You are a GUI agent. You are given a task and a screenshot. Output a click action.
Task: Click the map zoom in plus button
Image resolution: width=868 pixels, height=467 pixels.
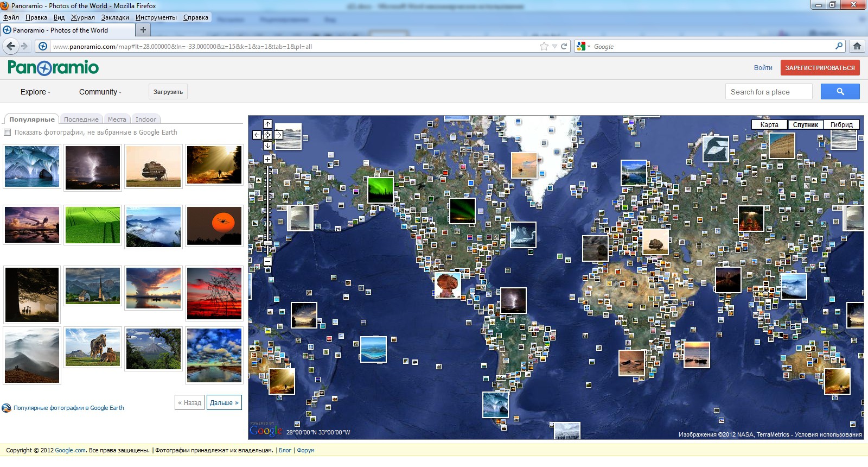[267, 159]
